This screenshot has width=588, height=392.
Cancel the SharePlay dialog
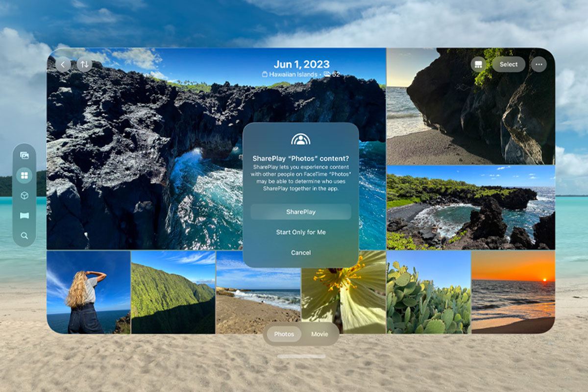(300, 252)
